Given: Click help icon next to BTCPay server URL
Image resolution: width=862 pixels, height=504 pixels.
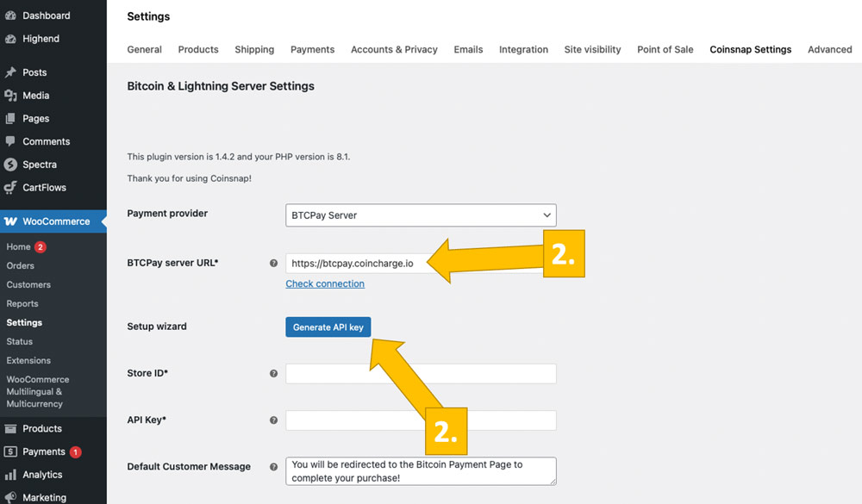Looking at the screenshot, I should [274, 263].
